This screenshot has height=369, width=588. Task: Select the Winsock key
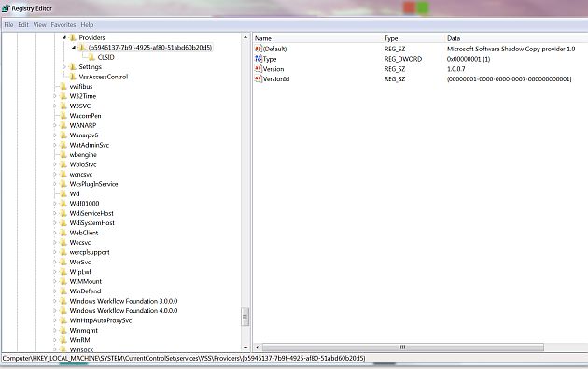pos(81,349)
